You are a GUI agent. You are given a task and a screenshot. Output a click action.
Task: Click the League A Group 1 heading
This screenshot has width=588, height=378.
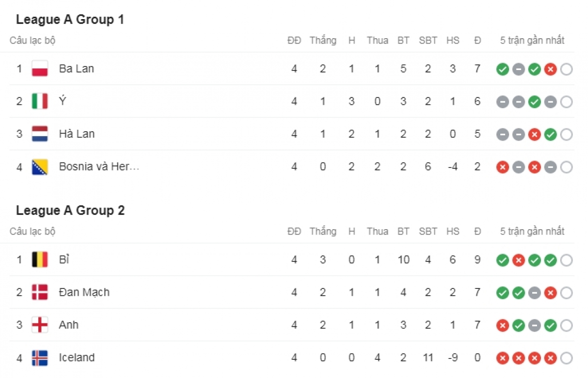[x=70, y=20]
